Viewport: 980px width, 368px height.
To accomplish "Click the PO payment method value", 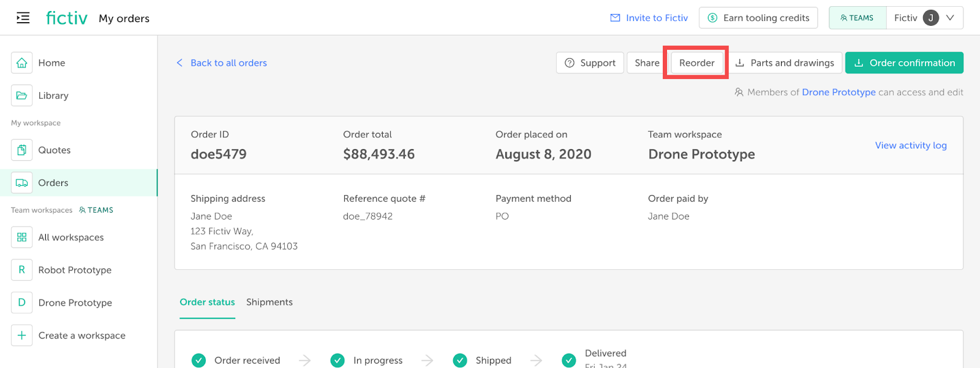I will pyautogui.click(x=502, y=216).
